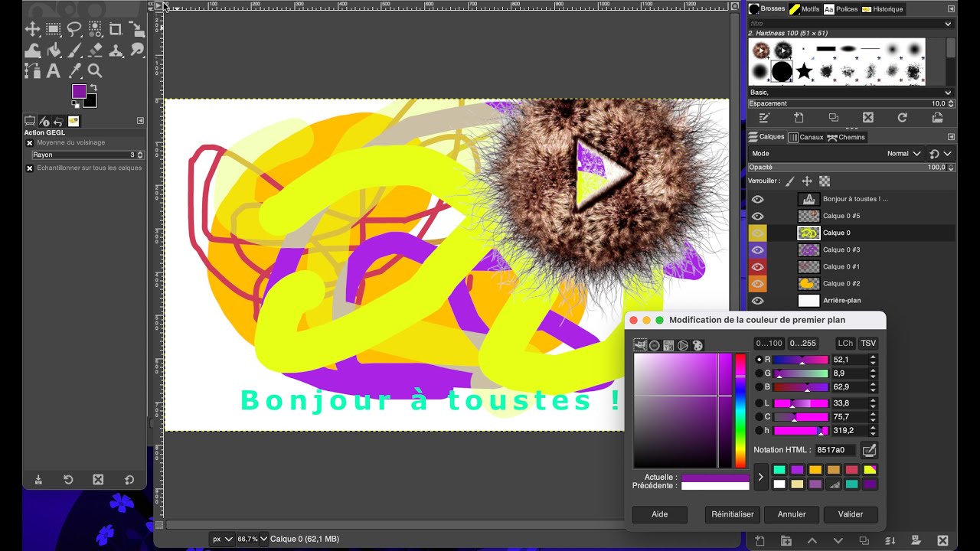This screenshot has height=551, width=980.
Task: Lock pixels with the brush lock icon
Action: tap(790, 181)
